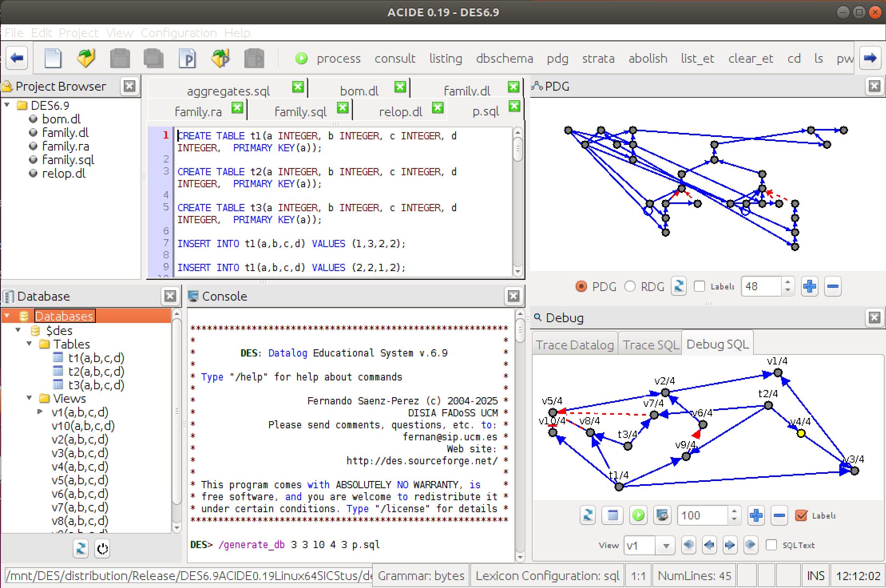Zoom out the Debug SQL graph
Viewport: 886px width, 588px height.
pyautogui.click(x=779, y=515)
